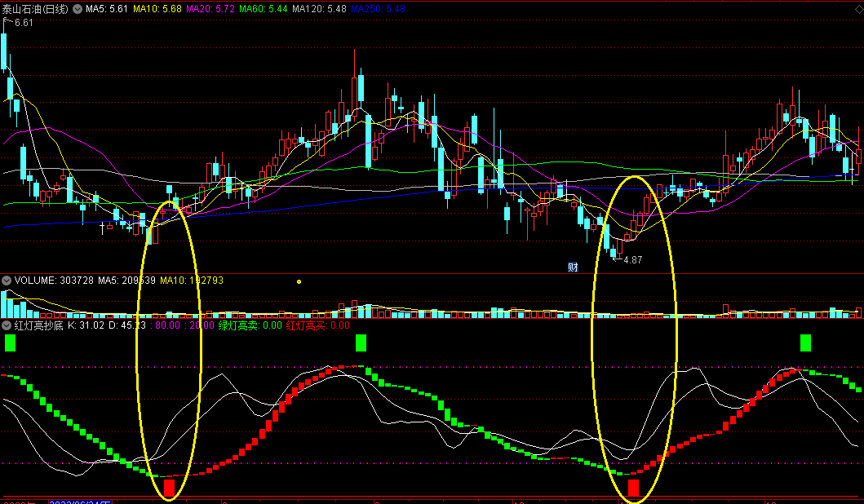Click the VOLUME: 303728 readout

(x=54, y=281)
